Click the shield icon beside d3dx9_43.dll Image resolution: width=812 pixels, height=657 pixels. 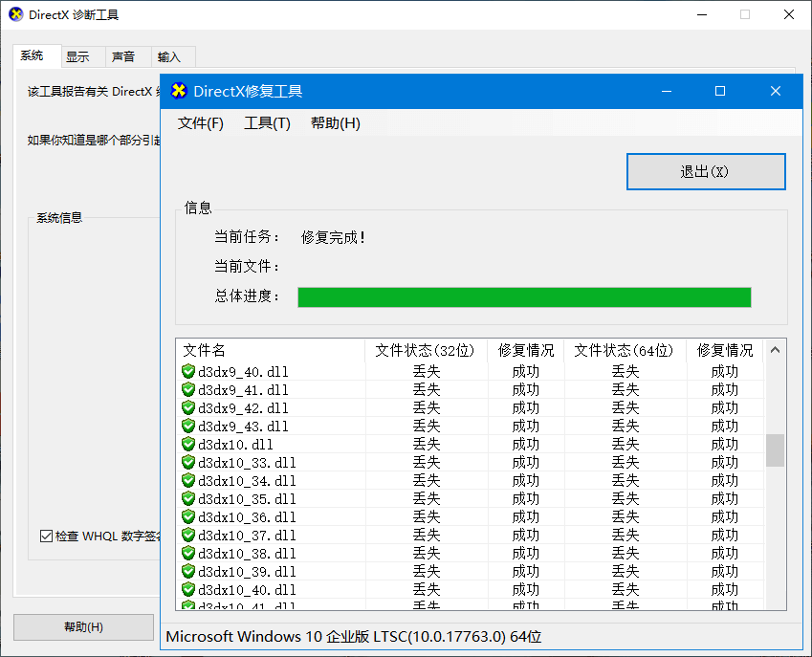[x=188, y=427]
